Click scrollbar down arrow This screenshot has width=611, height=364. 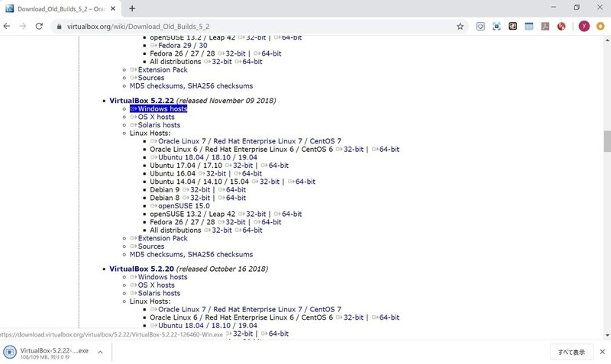pos(607,335)
